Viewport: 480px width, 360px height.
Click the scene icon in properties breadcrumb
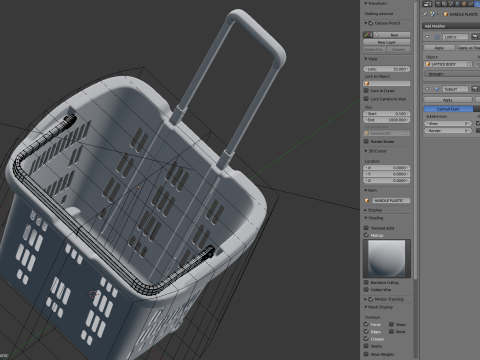(433, 14)
